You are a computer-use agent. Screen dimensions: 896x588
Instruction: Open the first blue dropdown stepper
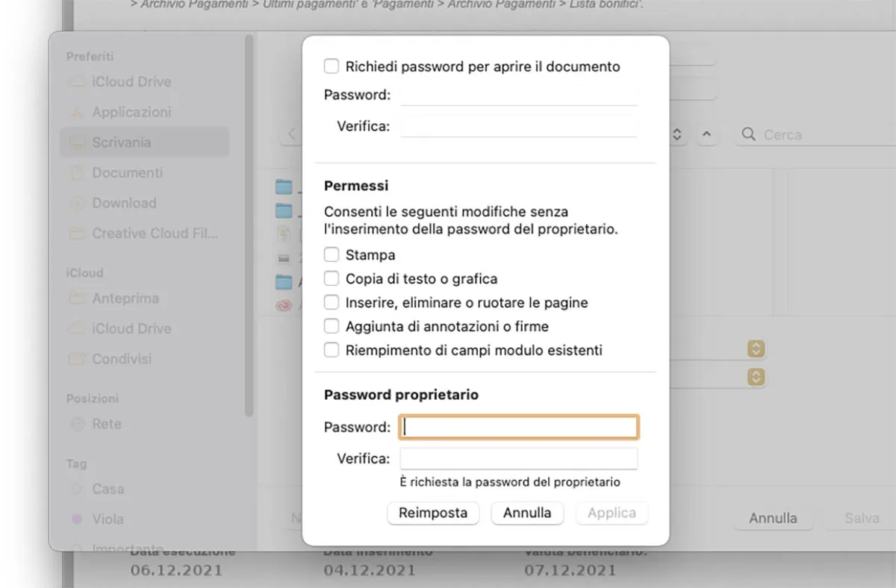(x=755, y=348)
